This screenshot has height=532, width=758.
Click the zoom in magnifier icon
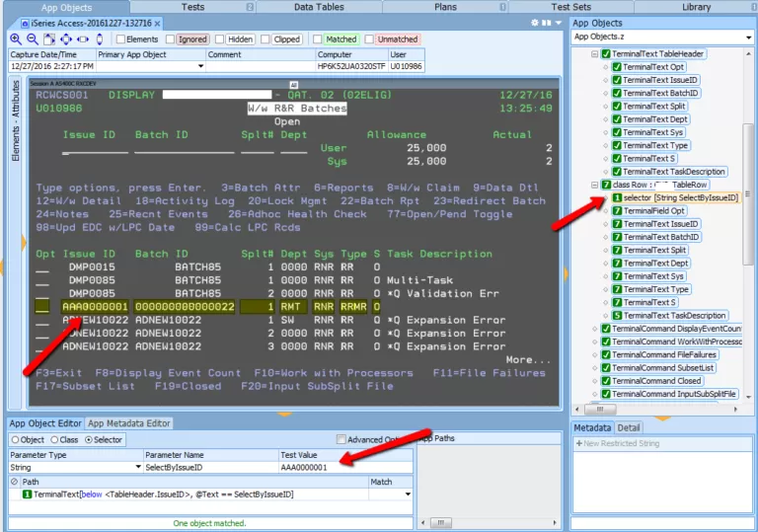point(16,39)
